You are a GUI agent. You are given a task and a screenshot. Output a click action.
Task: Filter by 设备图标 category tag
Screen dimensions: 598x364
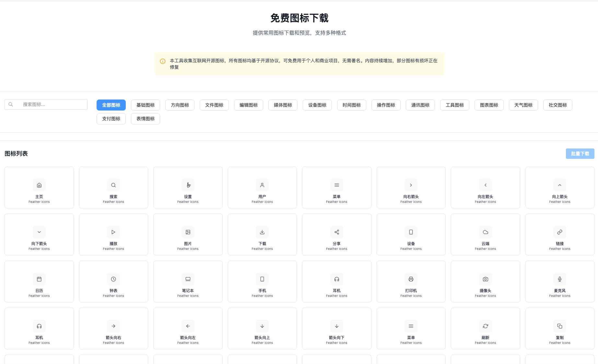(317, 105)
